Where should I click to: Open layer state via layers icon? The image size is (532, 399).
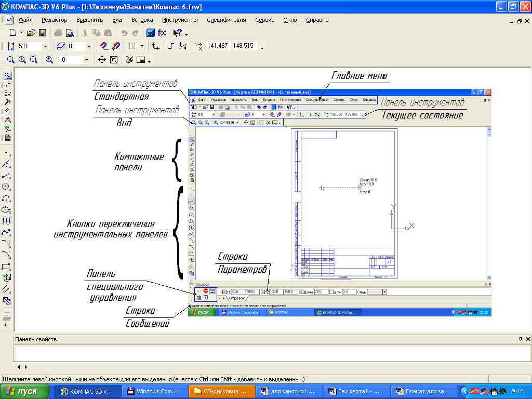pos(61,46)
